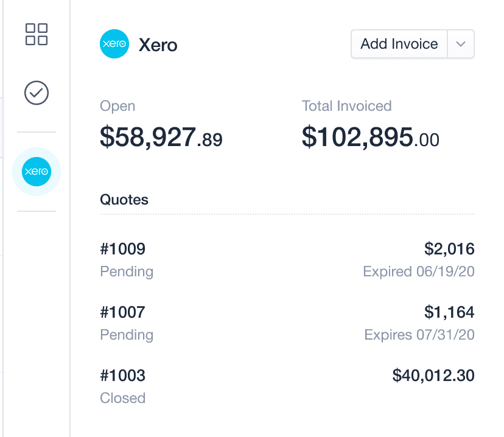This screenshot has height=437, width=504.
Task: Click the Closed status of quote #1003
Action: 123,398
